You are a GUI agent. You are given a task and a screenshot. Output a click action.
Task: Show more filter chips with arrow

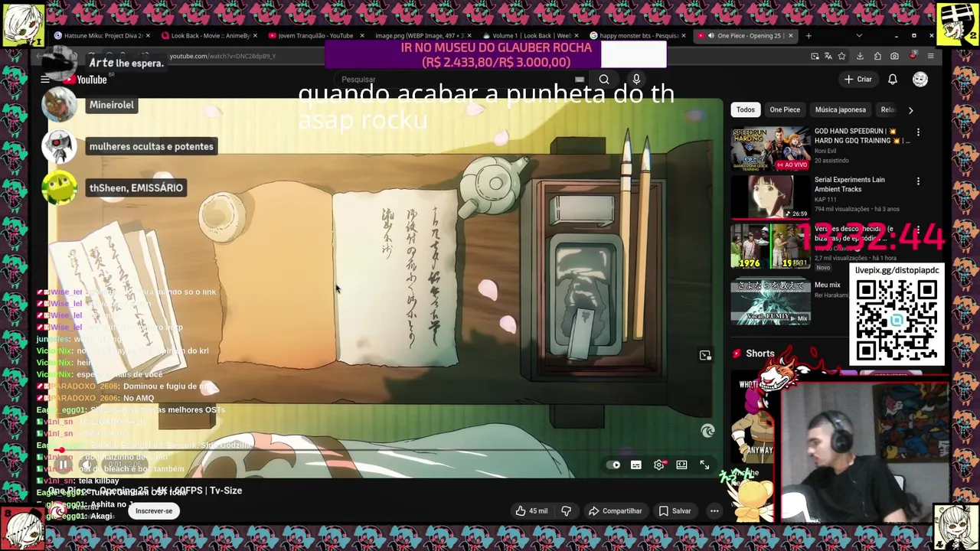point(910,110)
